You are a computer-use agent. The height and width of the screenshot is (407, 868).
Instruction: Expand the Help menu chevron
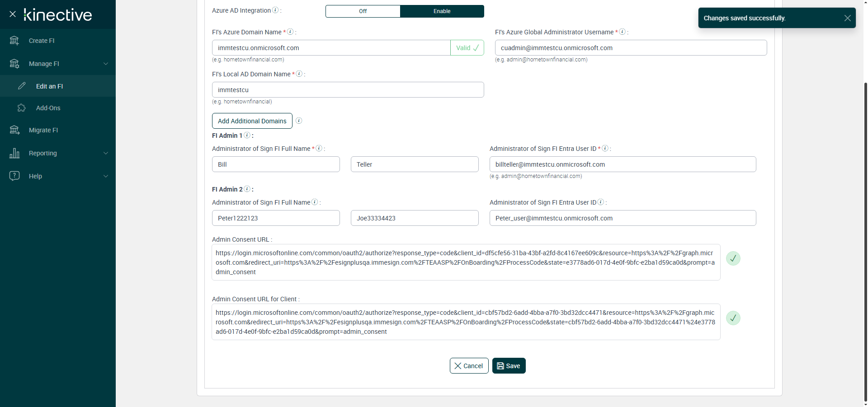point(106,176)
